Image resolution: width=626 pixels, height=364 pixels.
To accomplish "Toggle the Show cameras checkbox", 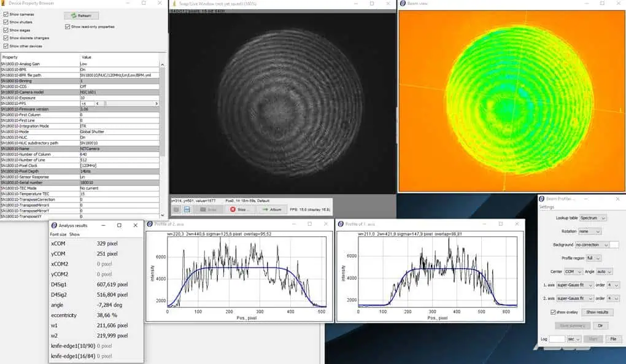I will tap(6, 14).
